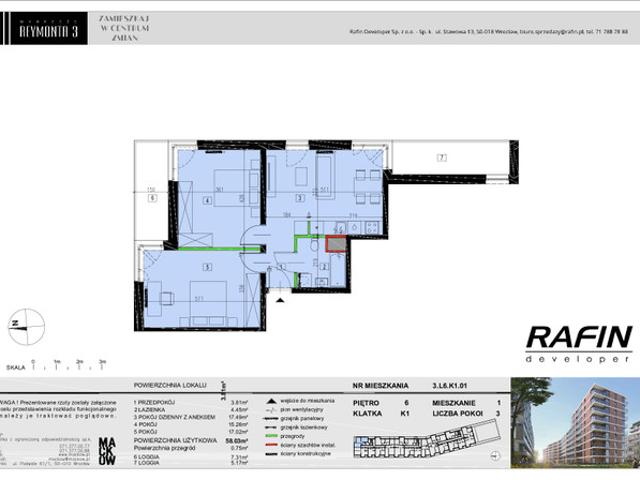Click the black structural walls swatch in legend
640x480 pixels.
coord(271,453)
